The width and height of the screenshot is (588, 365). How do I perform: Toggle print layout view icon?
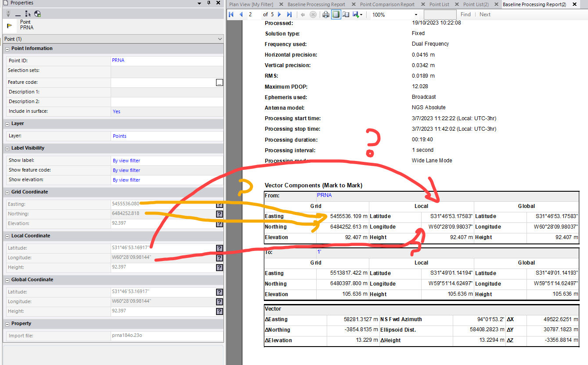pyautogui.click(x=335, y=14)
